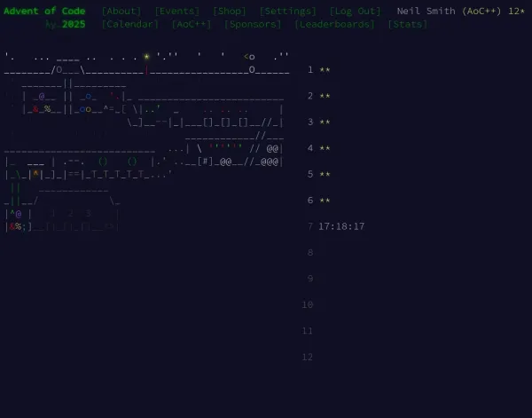Open the Shop link
Image resolution: width=532 pixels, height=418 pixels.
pos(230,11)
